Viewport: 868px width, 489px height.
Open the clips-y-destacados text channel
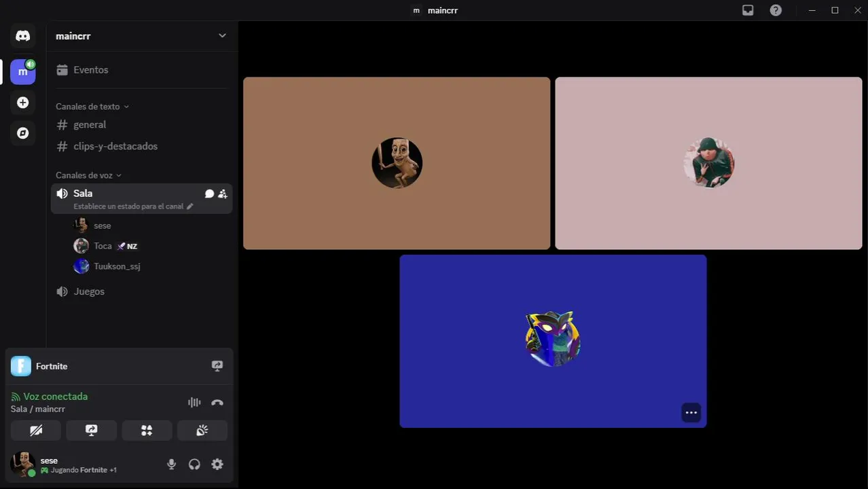142,146
